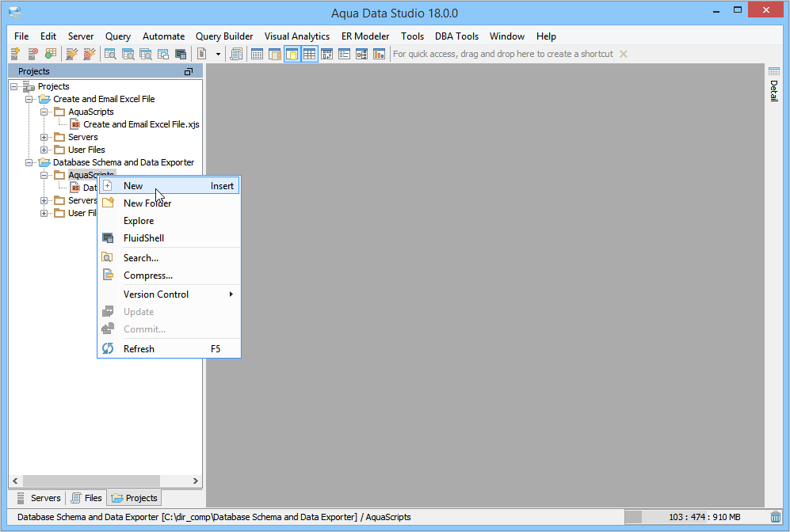Choose FluidShell in the context menu
Viewport: 790px width, 532px height.
(x=170, y=238)
